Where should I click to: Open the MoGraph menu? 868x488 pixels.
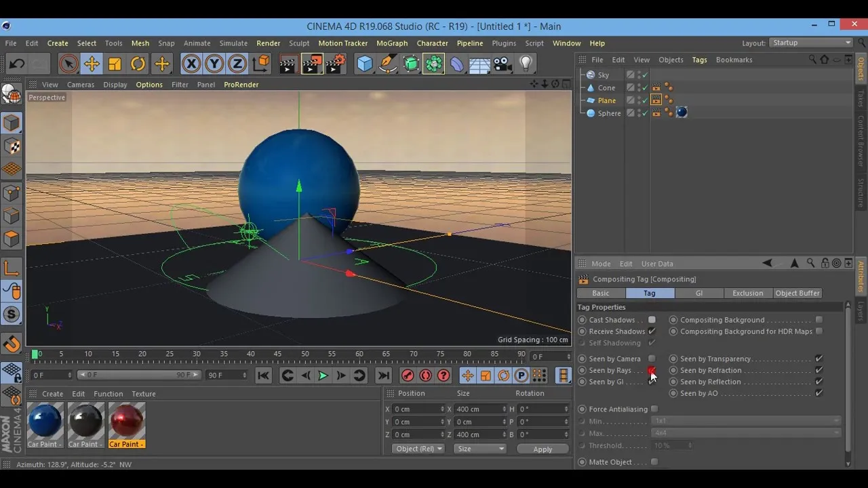pyautogui.click(x=392, y=43)
